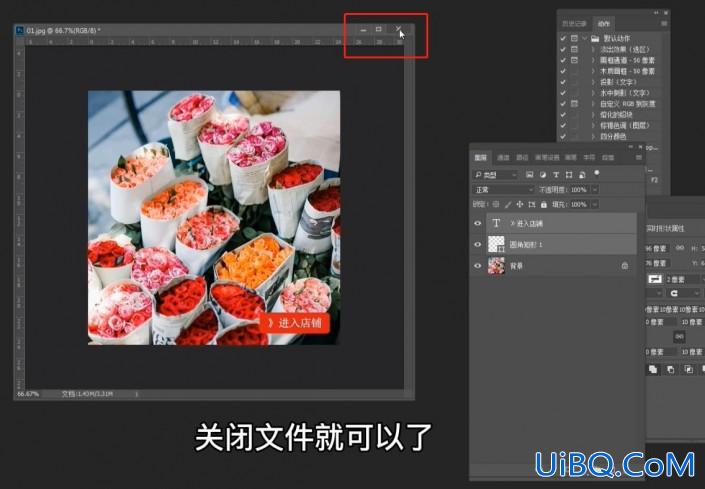Screen dimensions: 705x489
Task: Toggle dialog box for 自定义 RGB 到灰度 action
Action: point(575,104)
